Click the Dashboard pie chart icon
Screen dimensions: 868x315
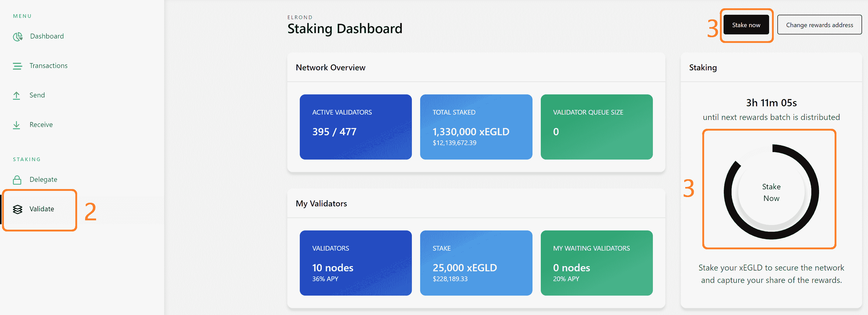click(x=18, y=36)
